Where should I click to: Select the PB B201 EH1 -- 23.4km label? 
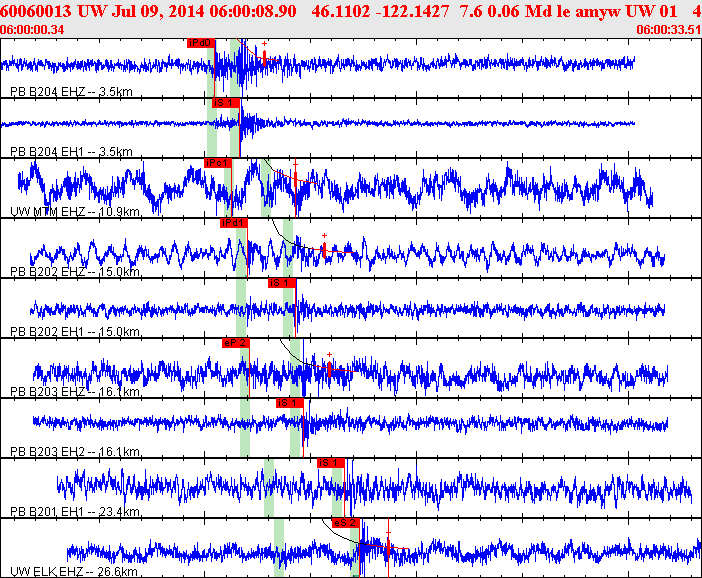point(75,512)
